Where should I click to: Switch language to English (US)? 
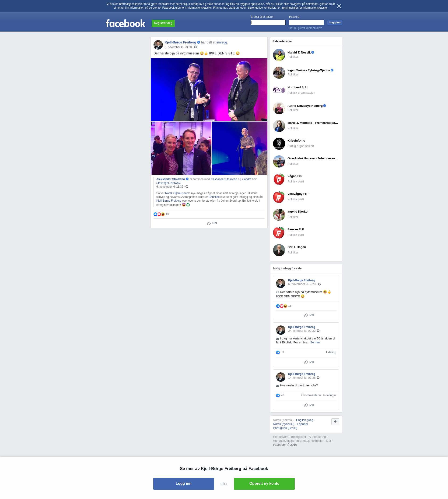tap(304, 420)
